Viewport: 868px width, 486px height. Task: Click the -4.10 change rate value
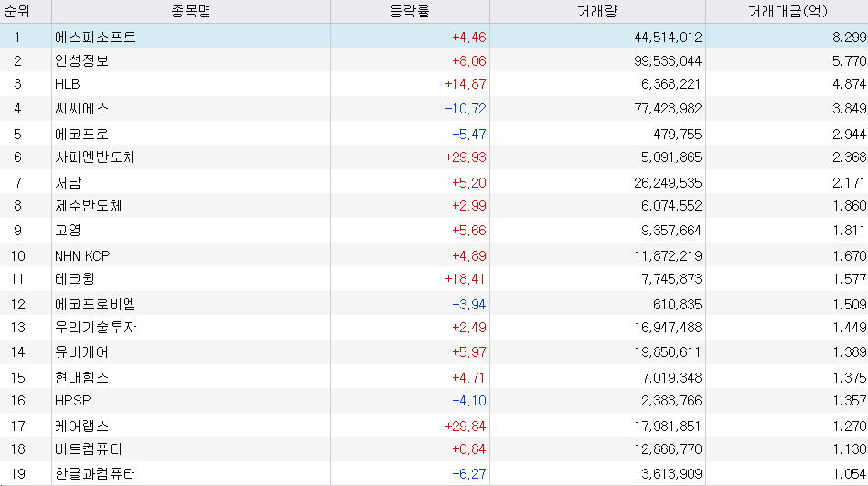pos(469,400)
